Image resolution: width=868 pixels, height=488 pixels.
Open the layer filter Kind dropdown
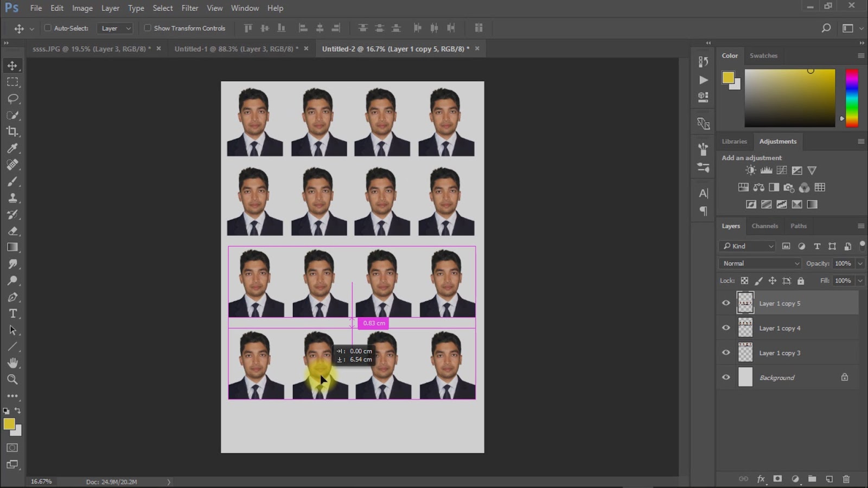pos(748,246)
